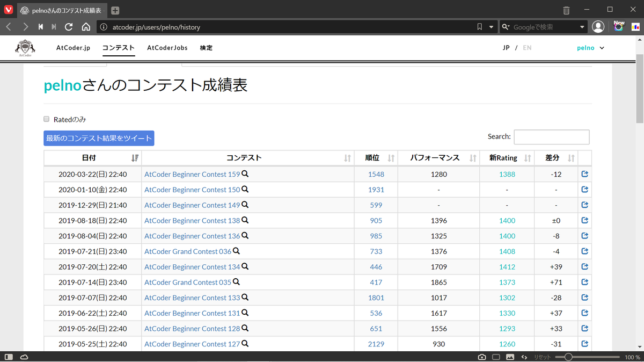Image resolution: width=644 pixels, height=362 pixels.
Task: Enable the Ratedのみ checkbox
Action: click(47, 119)
